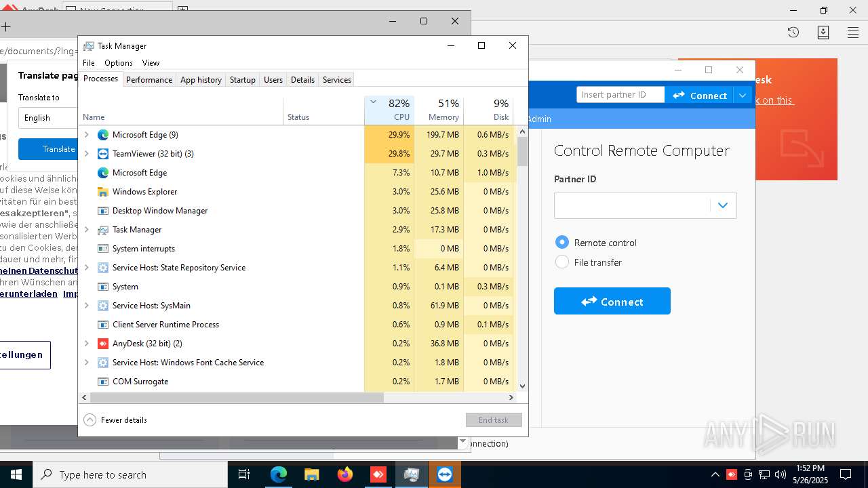Open the notification center icon

click(846, 474)
